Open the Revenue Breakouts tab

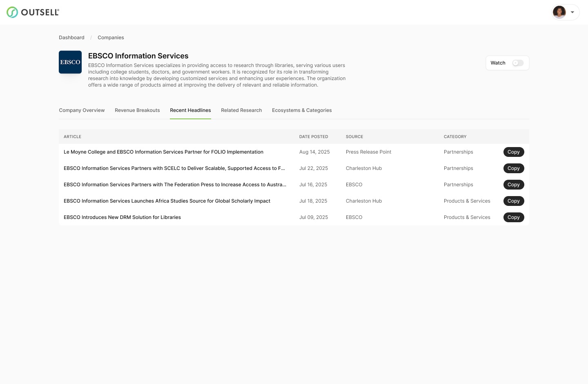coord(137,110)
